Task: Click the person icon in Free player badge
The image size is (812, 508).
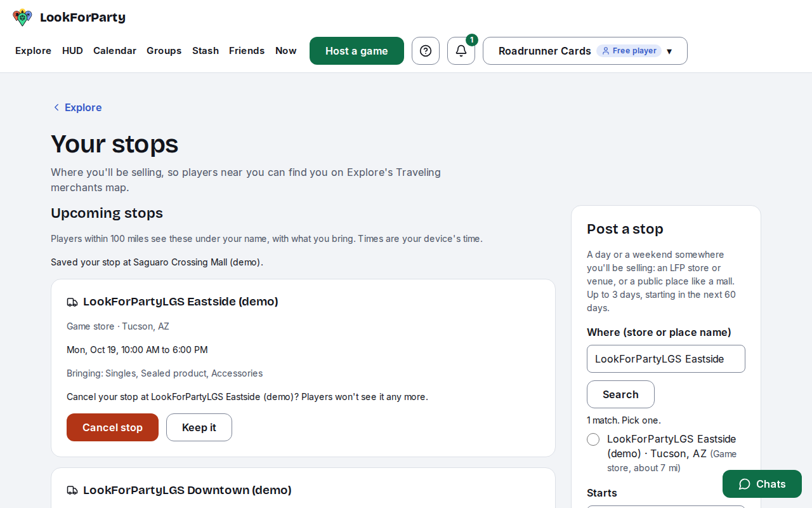Action: pos(606,51)
